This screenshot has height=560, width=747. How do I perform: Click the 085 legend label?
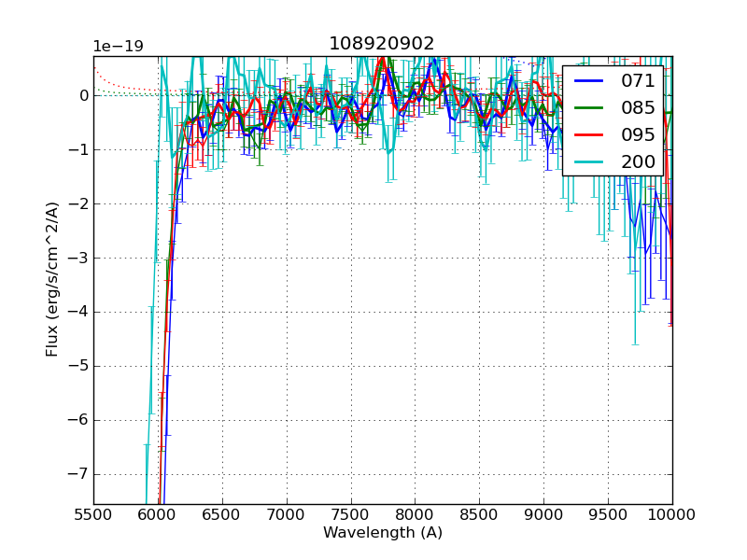[638, 108]
